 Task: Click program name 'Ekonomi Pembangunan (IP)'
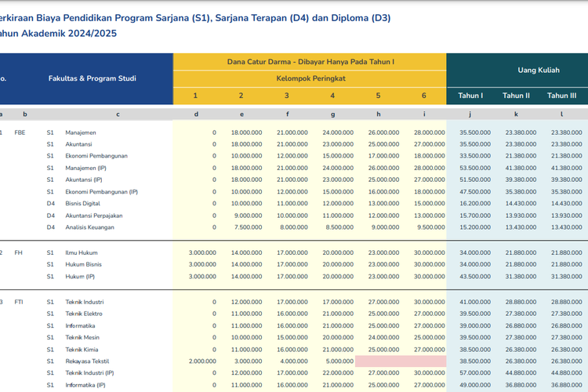click(102, 191)
